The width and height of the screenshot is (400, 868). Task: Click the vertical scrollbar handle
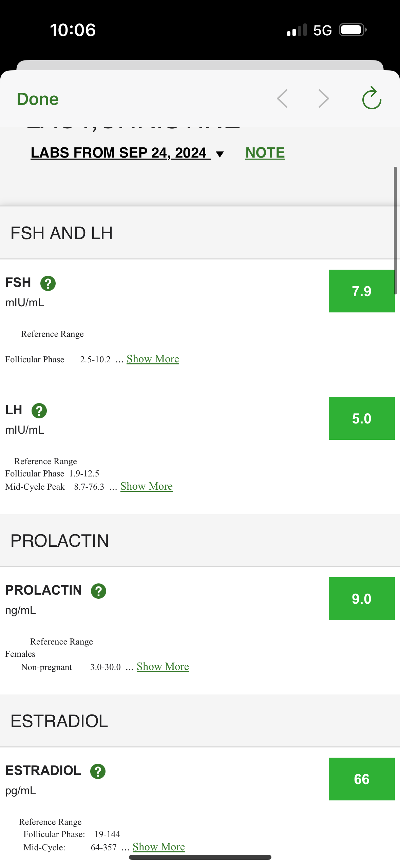point(395,230)
